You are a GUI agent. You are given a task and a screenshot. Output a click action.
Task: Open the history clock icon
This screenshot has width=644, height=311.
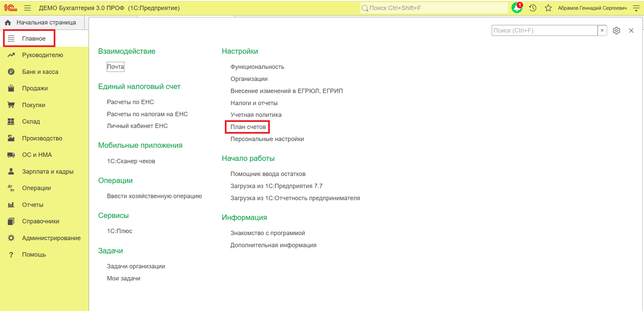click(x=533, y=8)
